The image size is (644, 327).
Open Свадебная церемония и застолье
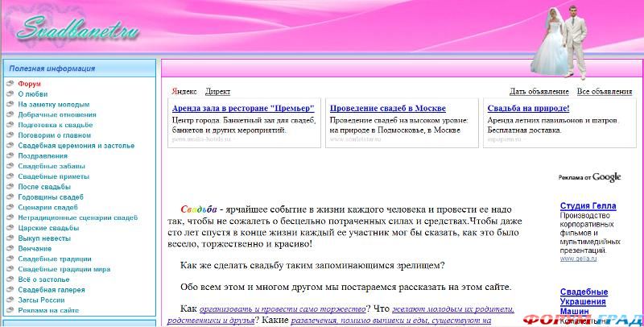(76, 146)
